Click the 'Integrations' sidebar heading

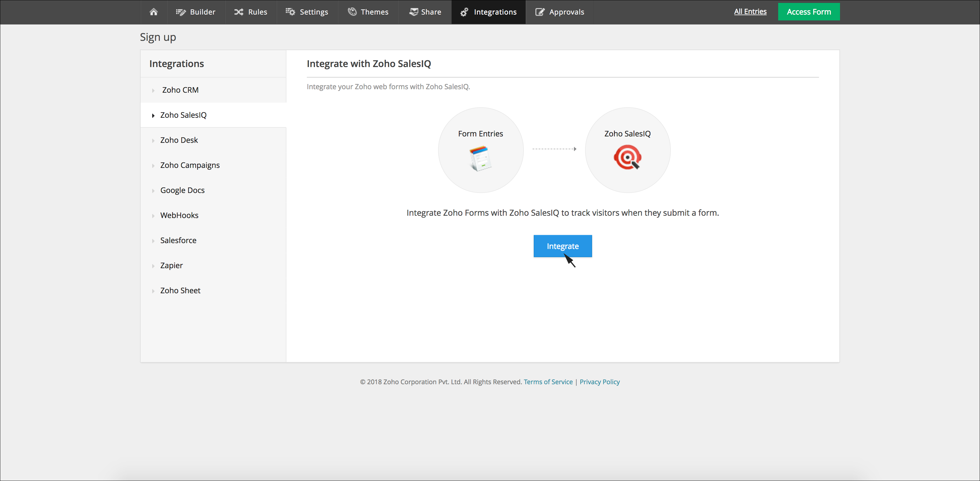coord(176,64)
